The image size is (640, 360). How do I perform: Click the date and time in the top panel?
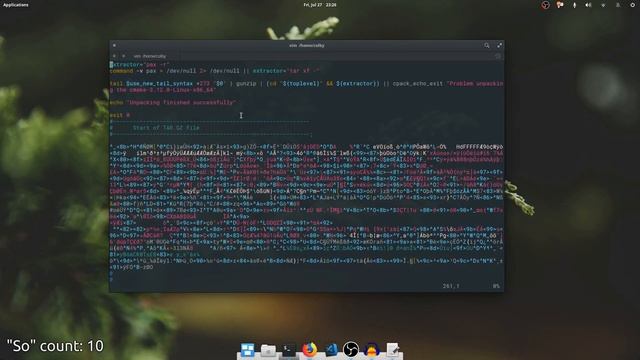click(320, 5)
